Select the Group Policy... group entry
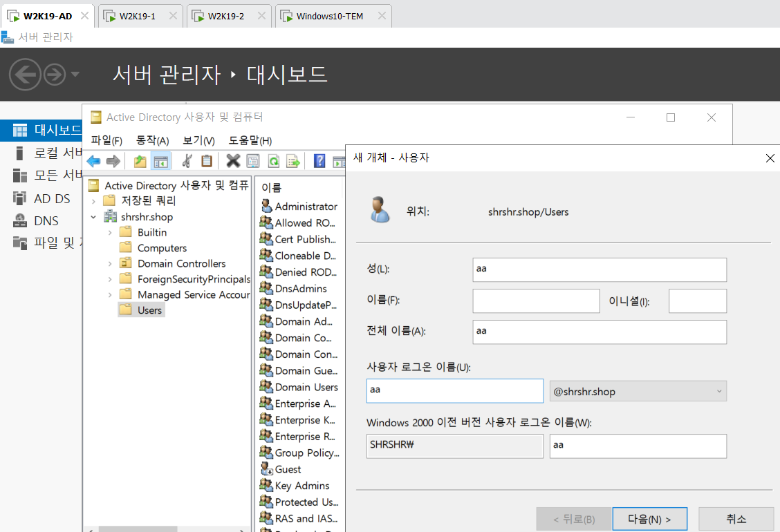 300,453
